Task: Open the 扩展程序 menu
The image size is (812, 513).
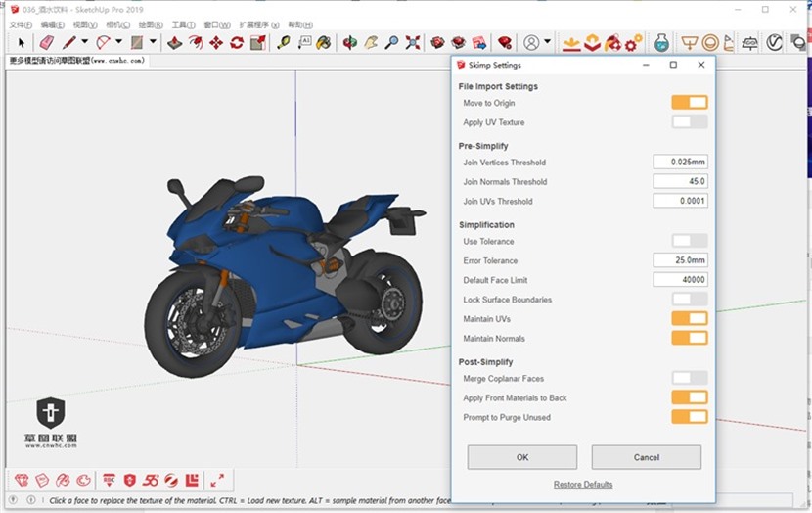Action: click(259, 24)
